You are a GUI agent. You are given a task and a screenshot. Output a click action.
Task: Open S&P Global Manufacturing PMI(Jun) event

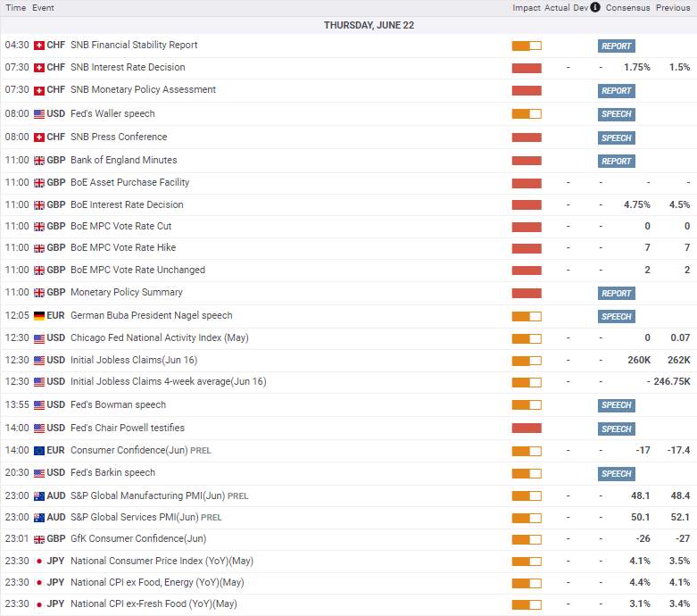(159, 495)
